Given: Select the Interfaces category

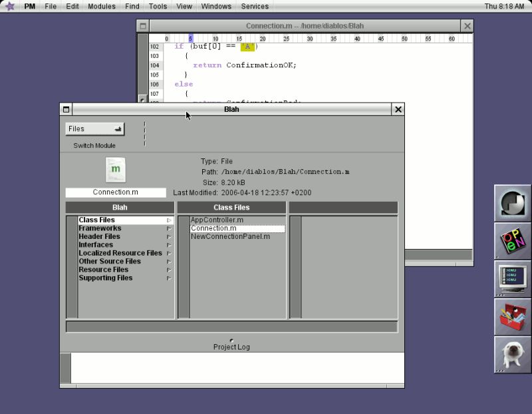Looking at the screenshot, I should pyautogui.click(x=95, y=244).
